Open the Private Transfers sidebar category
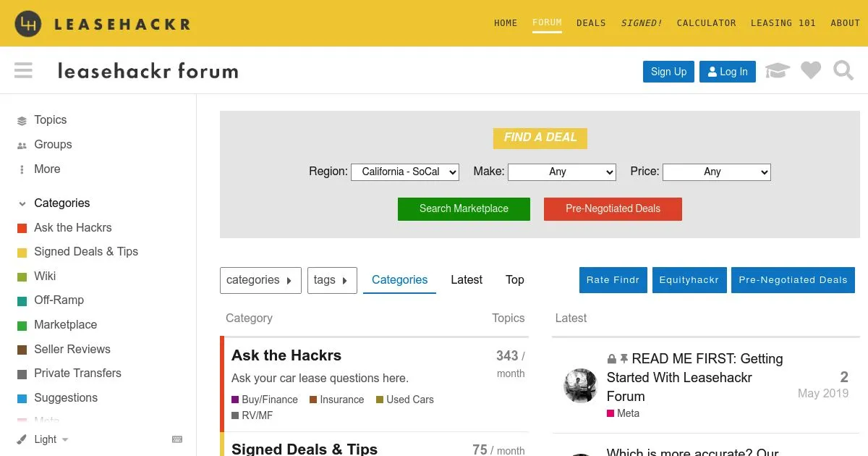The width and height of the screenshot is (868, 456). click(x=77, y=373)
